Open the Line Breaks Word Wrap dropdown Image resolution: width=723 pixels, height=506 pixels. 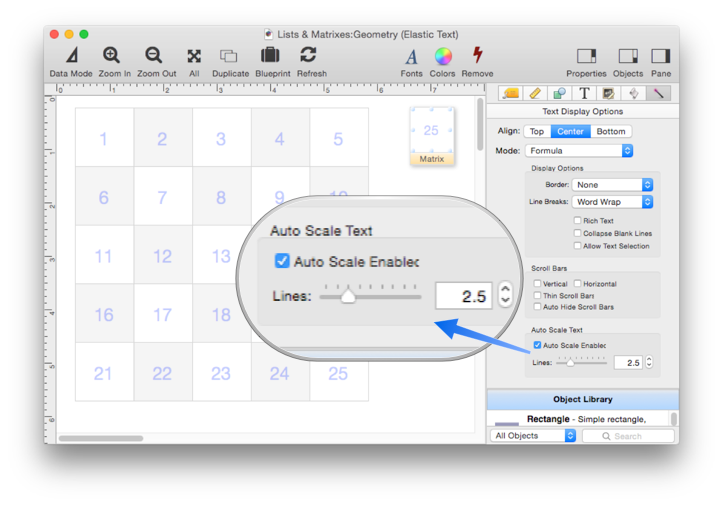[x=612, y=202]
